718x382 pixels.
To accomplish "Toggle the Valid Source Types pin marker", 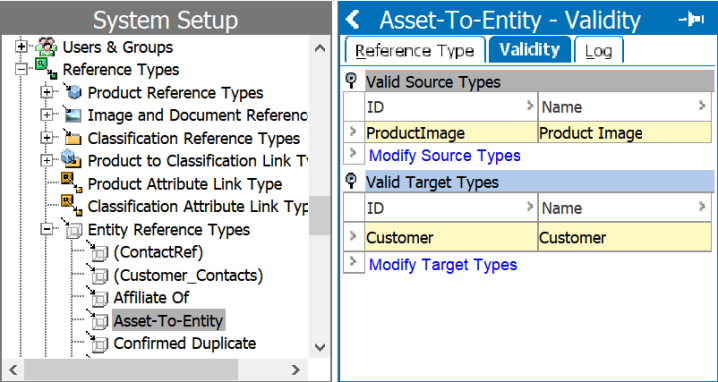I will point(351,81).
